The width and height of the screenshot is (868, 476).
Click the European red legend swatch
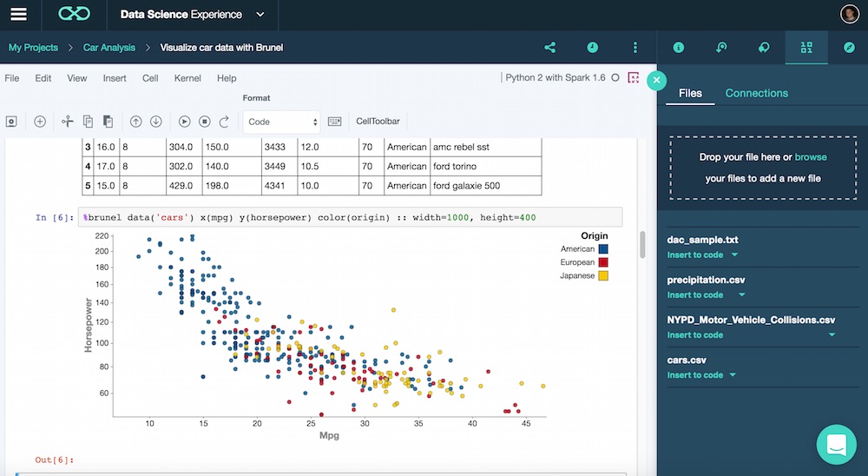[602, 262]
